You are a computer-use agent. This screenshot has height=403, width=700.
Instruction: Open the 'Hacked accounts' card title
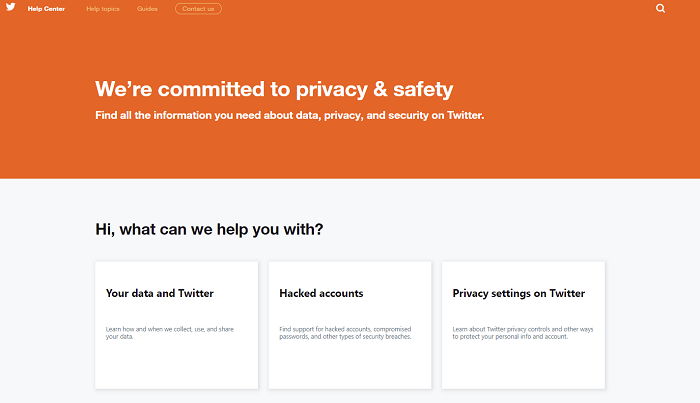click(x=321, y=294)
